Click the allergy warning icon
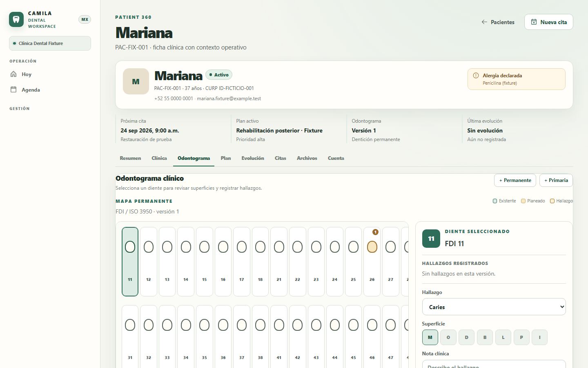 click(476, 76)
